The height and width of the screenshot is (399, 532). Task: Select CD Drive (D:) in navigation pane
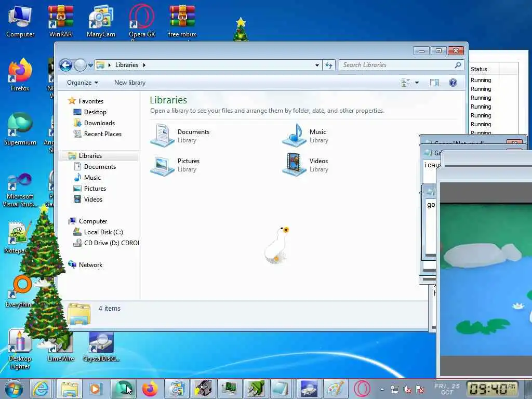click(106, 243)
